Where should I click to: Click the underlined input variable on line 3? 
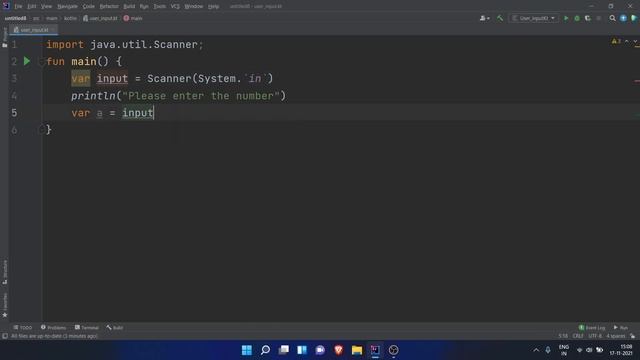click(112, 78)
